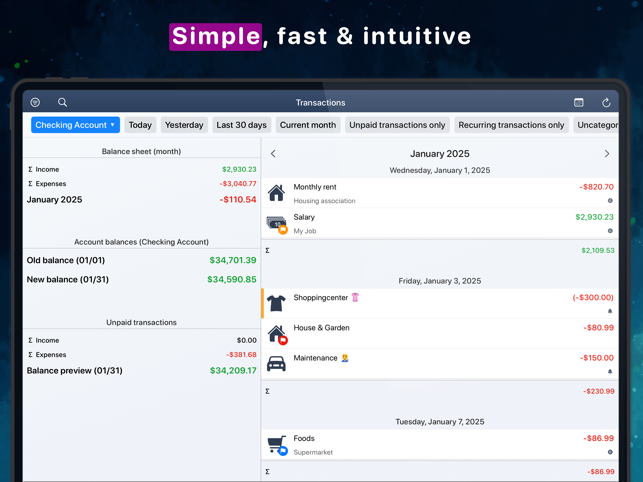Filter by Unpaid transactions only
Viewport: 643px width, 482px height.
pyautogui.click(x=397, y=125)
